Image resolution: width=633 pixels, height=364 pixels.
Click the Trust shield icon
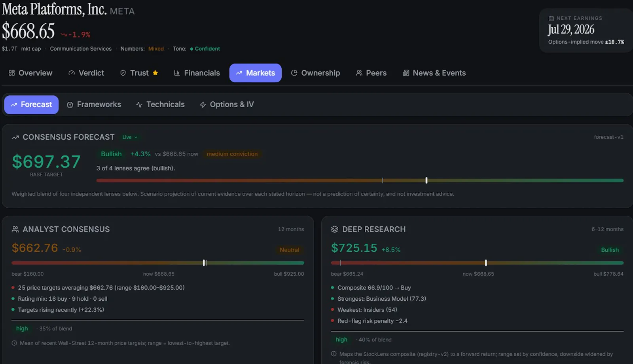(123, 73)
